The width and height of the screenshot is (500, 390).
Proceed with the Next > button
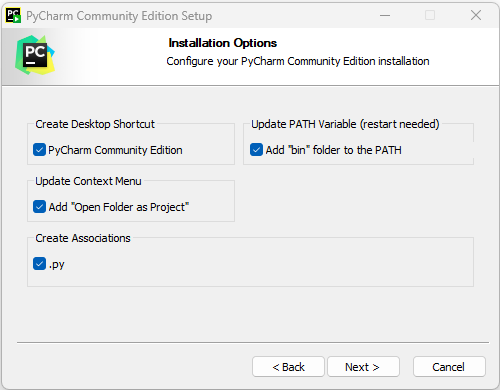[x=363, y=367]
